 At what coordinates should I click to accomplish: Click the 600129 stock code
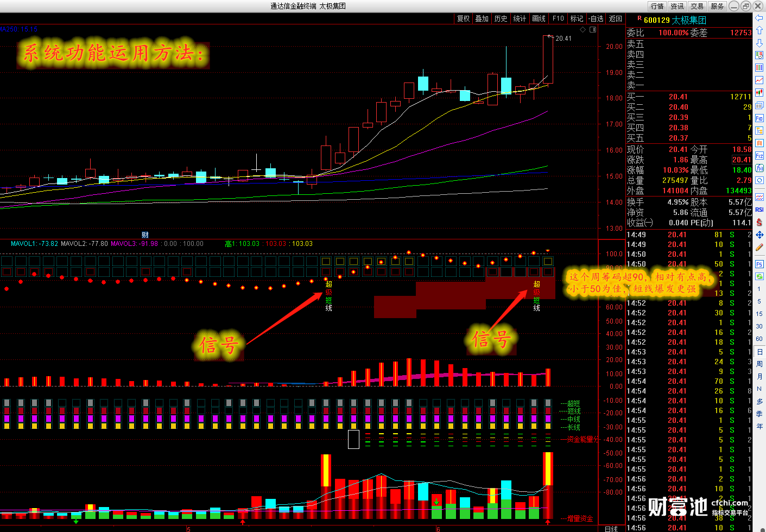click(x=657, y=20)
